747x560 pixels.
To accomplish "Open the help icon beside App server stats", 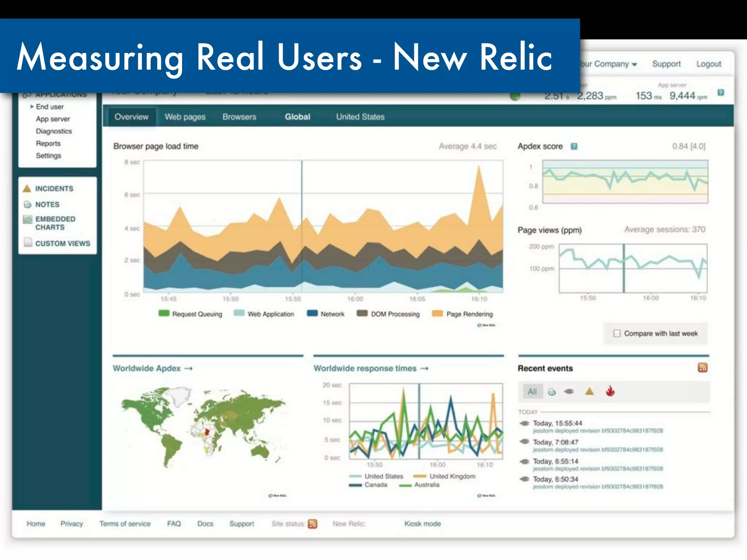I will pyautogui.click(x=721, y=92).
